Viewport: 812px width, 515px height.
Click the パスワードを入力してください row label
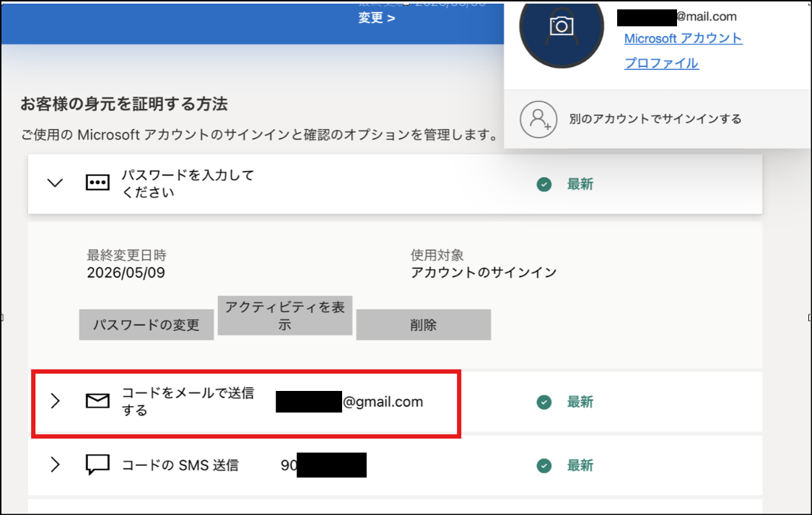tap(188, 184)
